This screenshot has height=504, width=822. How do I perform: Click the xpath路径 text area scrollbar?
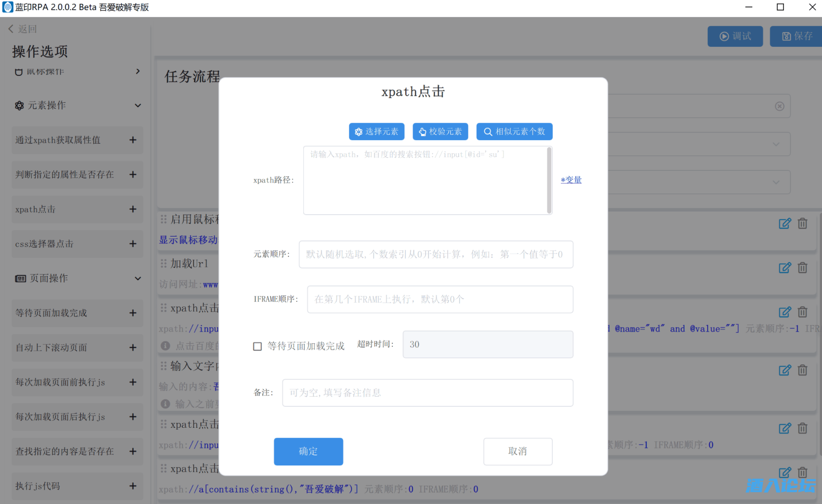coord(549,180)
